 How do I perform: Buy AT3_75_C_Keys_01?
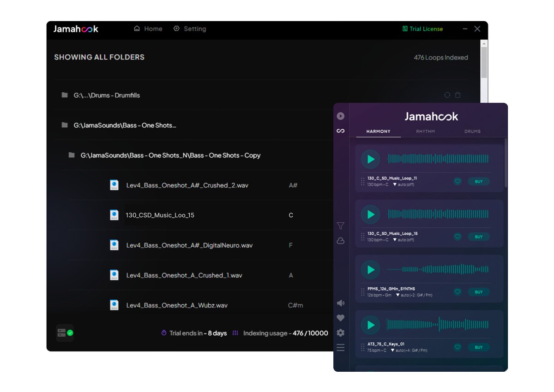[479, 347]
